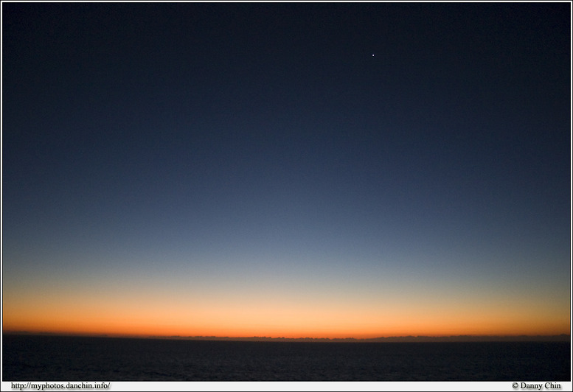573x392 pixels.
Task: Select the orange glow band above horizon
Action: pos(286,318)
